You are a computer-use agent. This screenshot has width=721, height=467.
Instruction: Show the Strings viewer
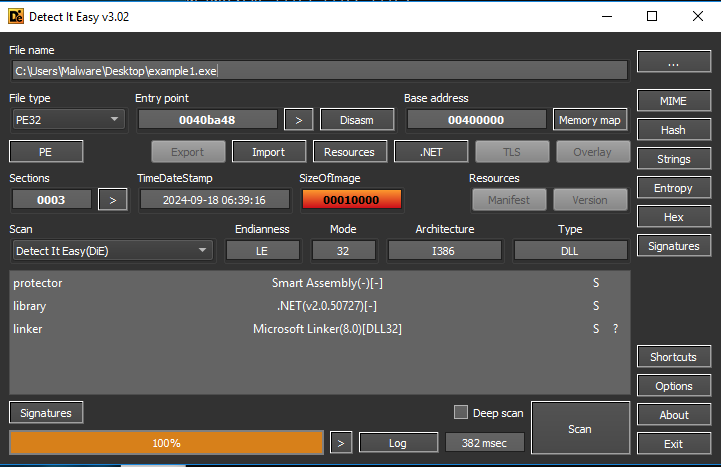coord(674,159)
